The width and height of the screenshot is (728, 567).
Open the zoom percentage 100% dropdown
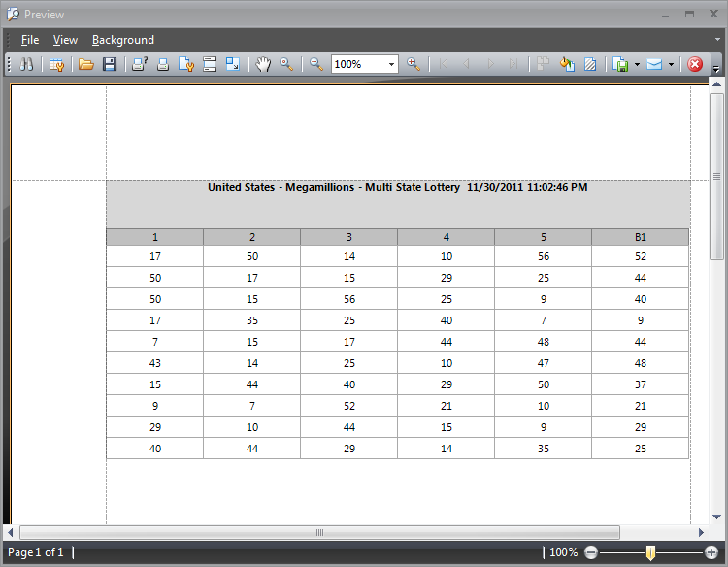click(x=392, y=64)
